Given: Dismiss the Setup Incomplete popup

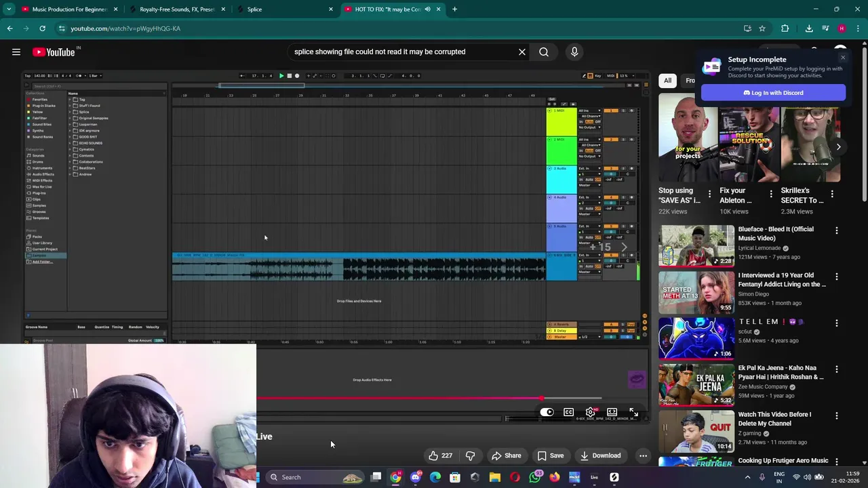Looking at the screenshot, I should pos(843,58).
